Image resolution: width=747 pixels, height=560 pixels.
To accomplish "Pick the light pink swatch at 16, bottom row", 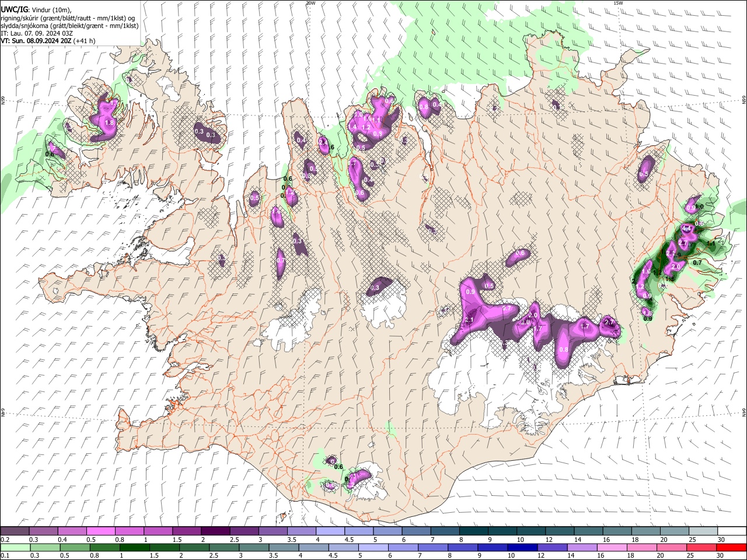I will point(611,548).
